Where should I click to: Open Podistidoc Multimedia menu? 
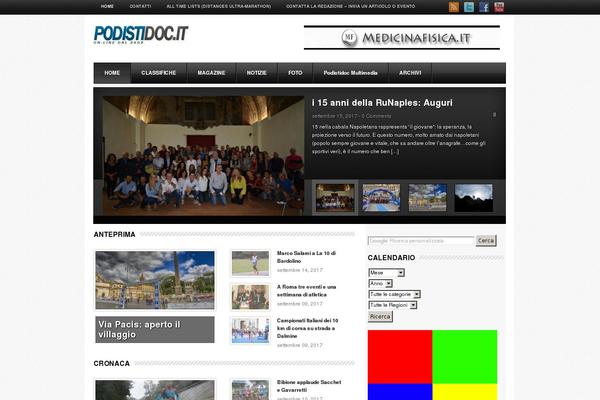tap(351, 73)
